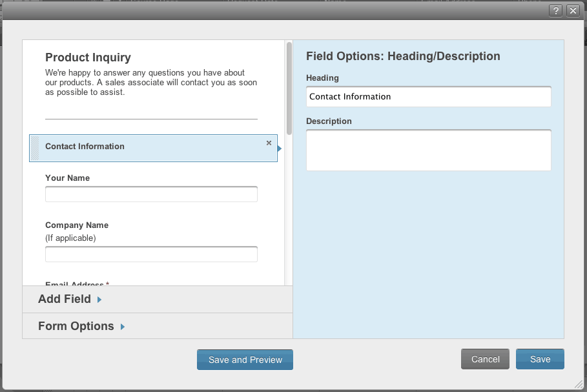Click the resize grip at dialog corner

(x=578, y=384)
